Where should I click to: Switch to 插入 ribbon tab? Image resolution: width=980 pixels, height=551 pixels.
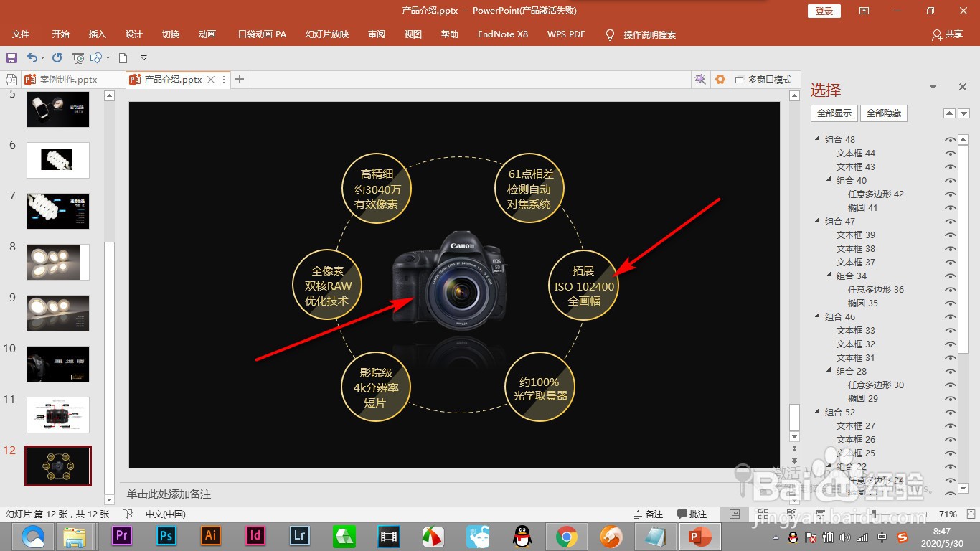(x=98, y=34)
